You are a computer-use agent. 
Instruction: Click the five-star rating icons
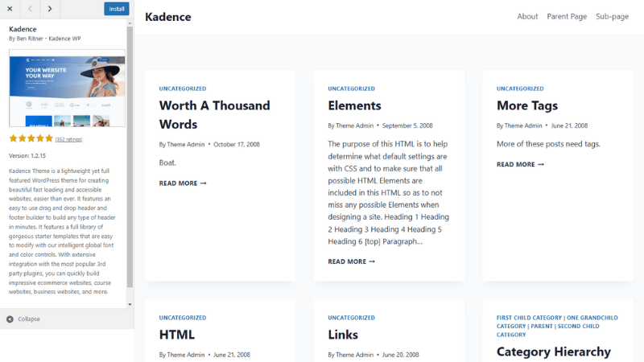(31, 138)
